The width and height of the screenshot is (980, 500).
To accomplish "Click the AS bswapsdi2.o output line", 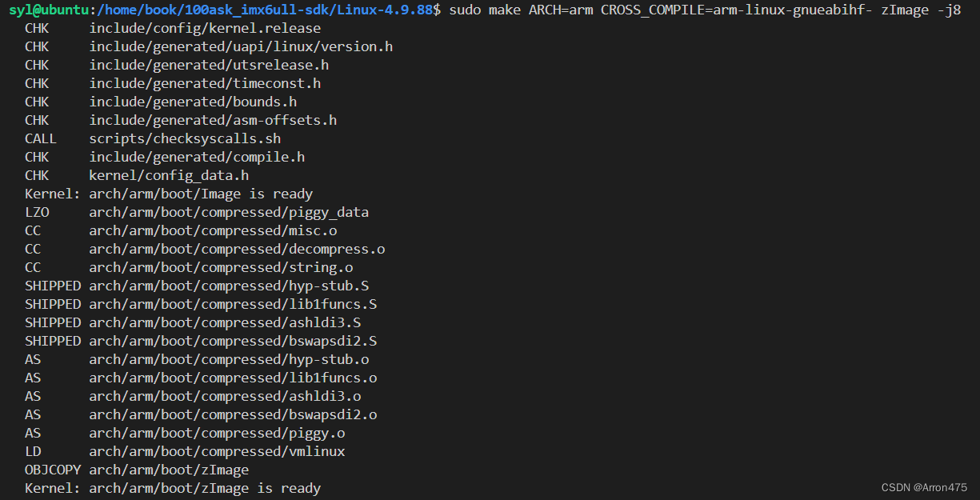I will (x=201, y=414).
